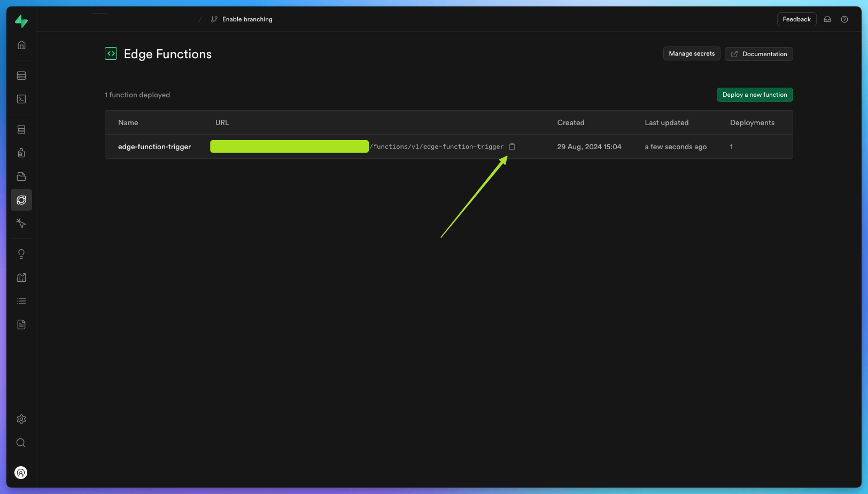Screen dimensions: 868x494
Task: Click the Name column header
Action: click(128, 122)
